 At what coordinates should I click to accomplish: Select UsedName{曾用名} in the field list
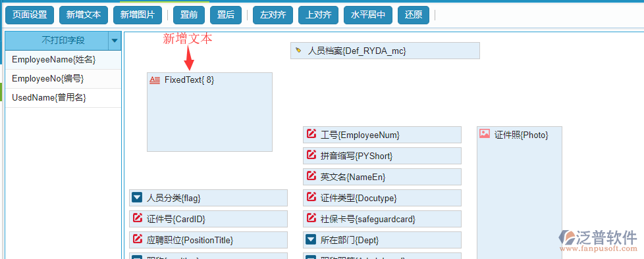coord(63,98)
